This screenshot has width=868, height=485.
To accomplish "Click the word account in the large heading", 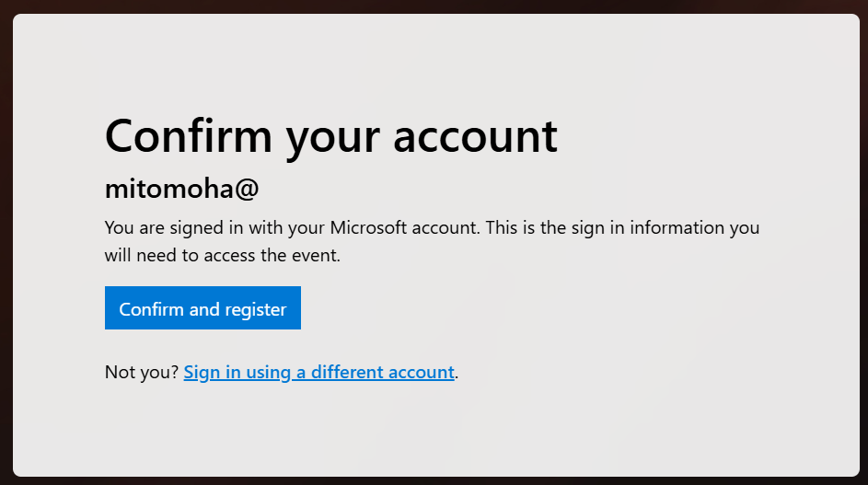I will click(x=475, y=136).
